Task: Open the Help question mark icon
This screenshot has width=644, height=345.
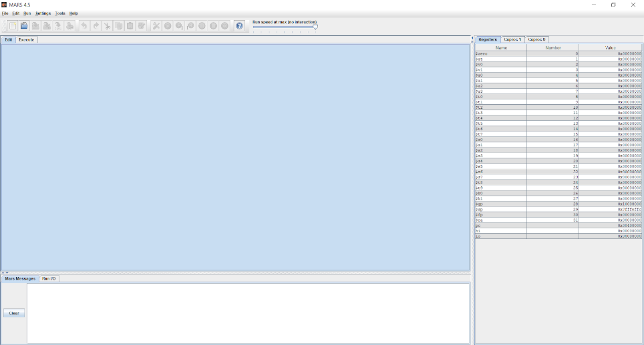Action: tap(239, 26)
